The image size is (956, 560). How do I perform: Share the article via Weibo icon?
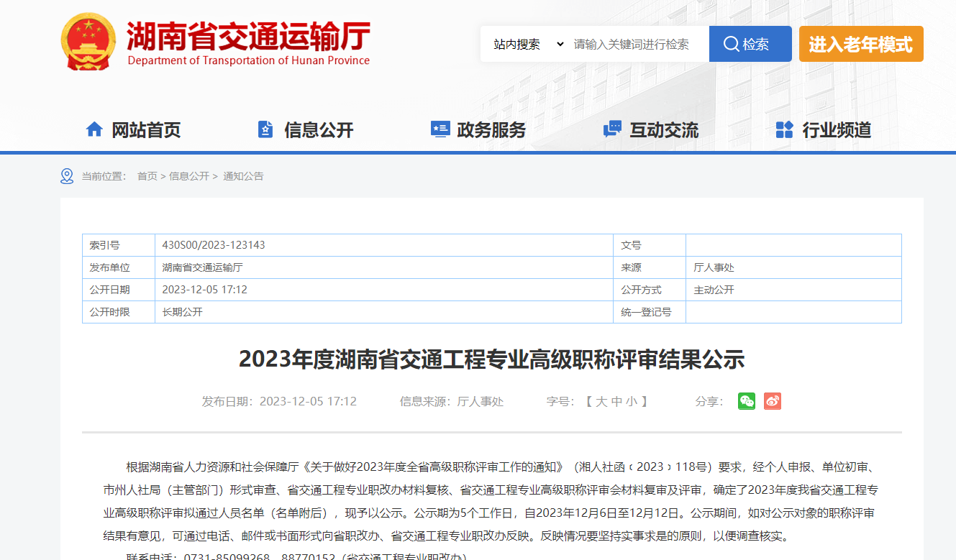click(773, 401)
